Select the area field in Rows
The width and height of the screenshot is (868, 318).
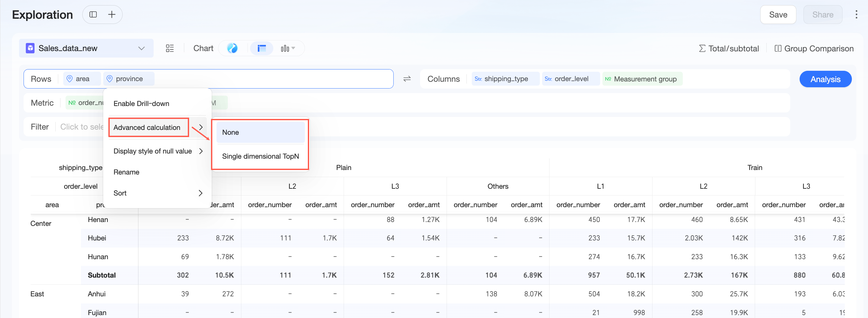point(82,79)
